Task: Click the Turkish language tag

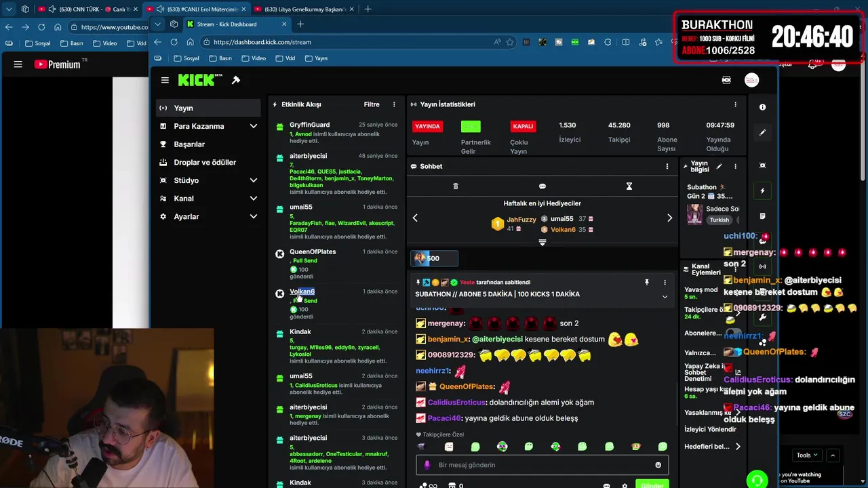Action: pos(719,220)
